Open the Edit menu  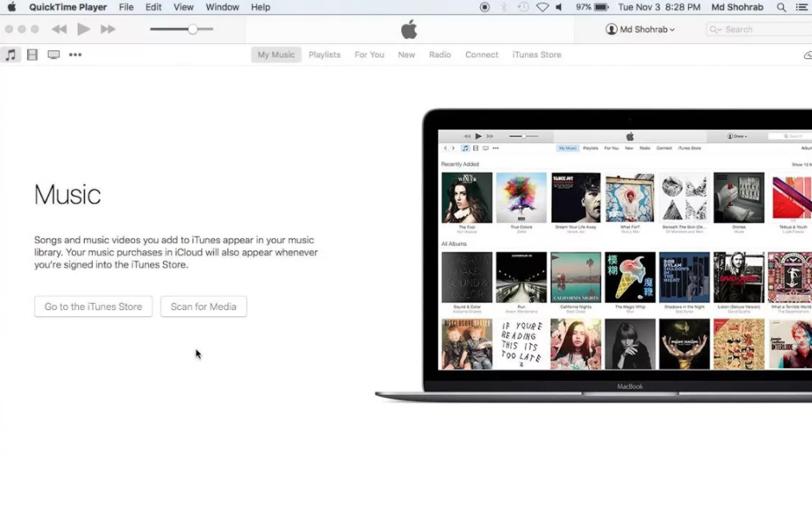point(153,7)
